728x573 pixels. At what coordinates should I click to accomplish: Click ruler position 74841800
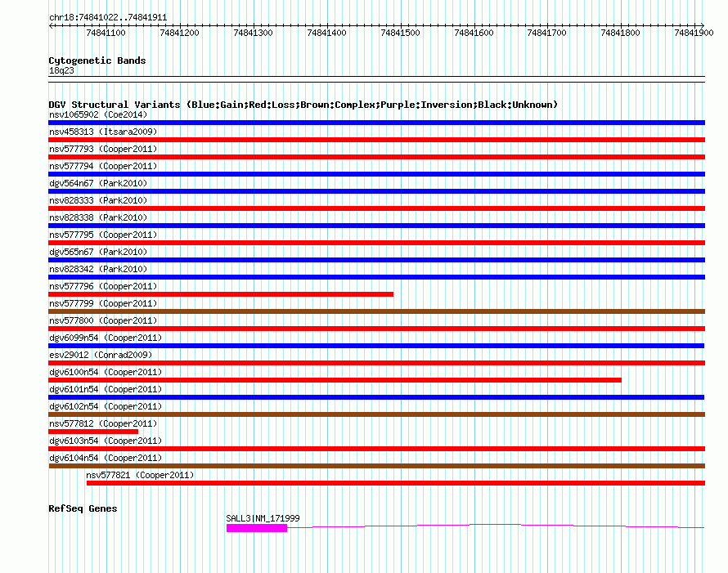[620, 33]
